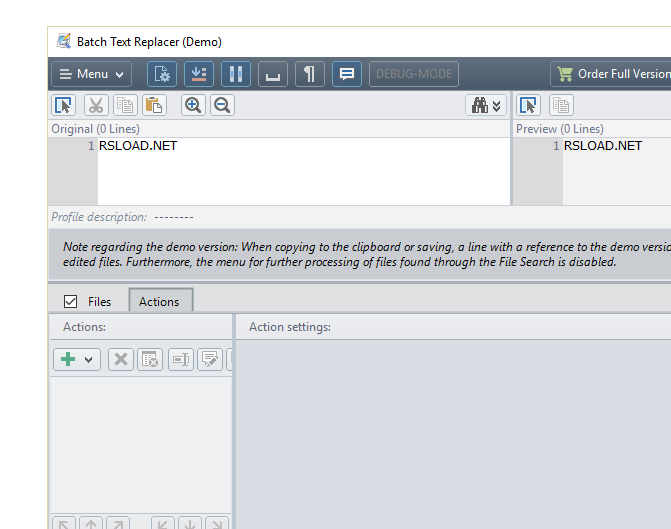Image resolution: width=671 pixels, height=529 pixels.
Task: Click move action down arrow
Action: pyautogui.click(x=190, y=523)
